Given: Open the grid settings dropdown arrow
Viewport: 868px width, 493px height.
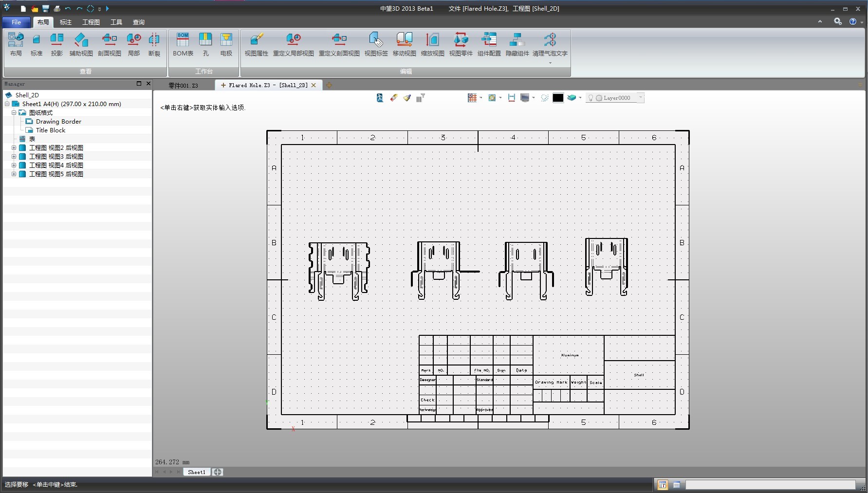Looking at the screenshot, I should (x=481, y=98).
